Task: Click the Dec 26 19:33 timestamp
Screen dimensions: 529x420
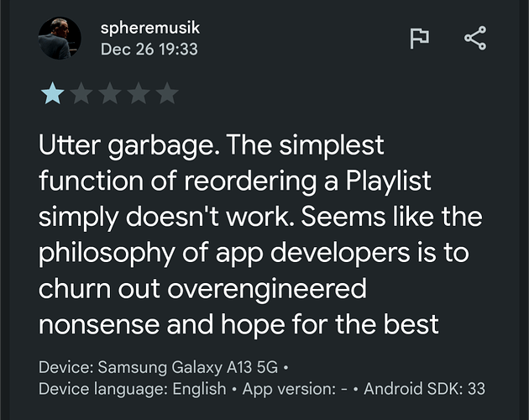Action: 149,49
